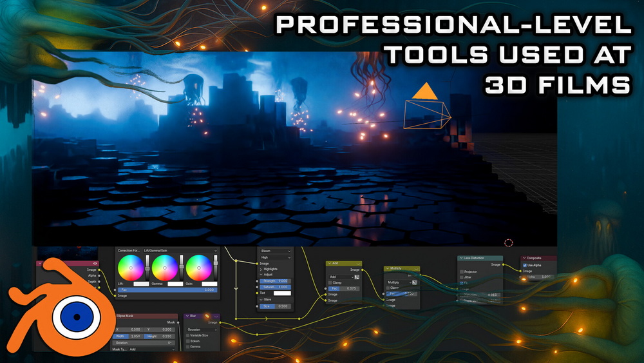This screenshot has width=644, height=363.
Task: Collapse the Glare section
Action: click(x=261, y=300)
